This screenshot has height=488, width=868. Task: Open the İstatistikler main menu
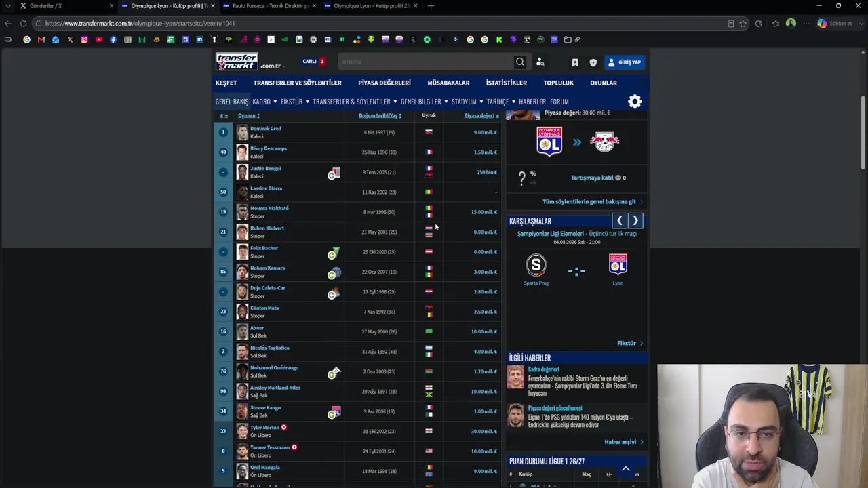(507, 83)
